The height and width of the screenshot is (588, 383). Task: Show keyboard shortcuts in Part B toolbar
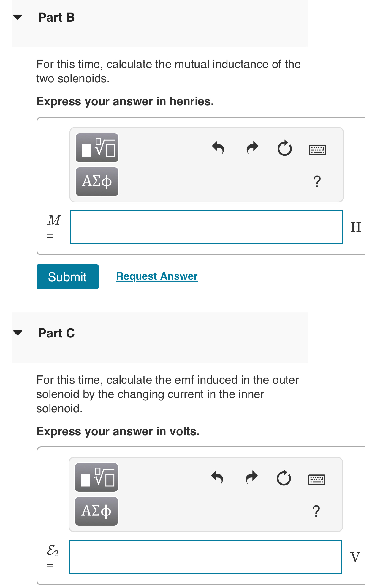[317, 150]
